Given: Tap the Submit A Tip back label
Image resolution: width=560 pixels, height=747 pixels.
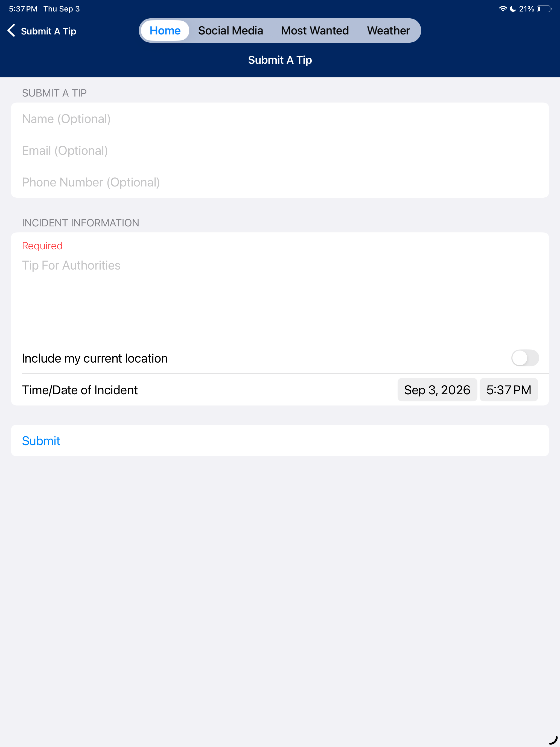Looking at the screenshot, I should [49, 31].
